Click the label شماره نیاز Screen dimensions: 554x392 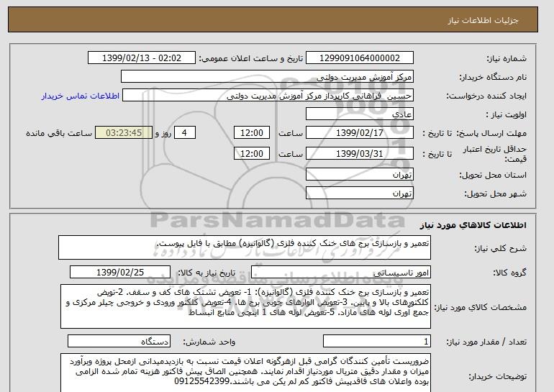tap(507, 58)
